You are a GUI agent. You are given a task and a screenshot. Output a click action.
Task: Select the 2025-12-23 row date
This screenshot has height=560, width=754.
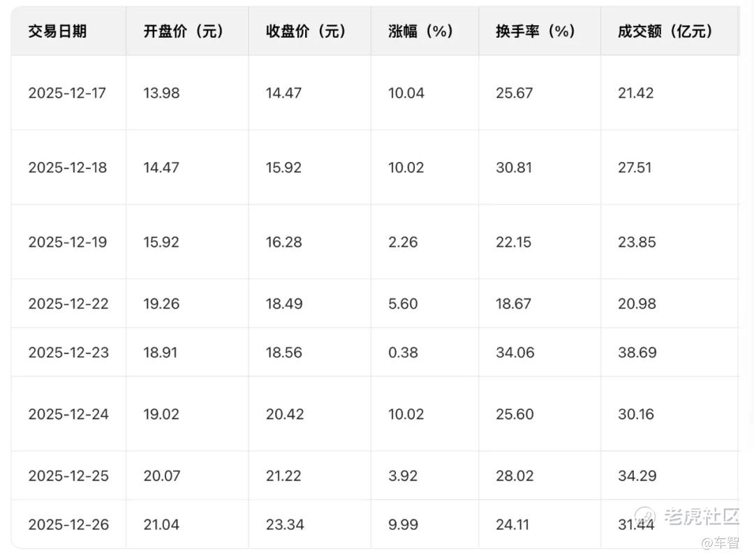coord(68,353)
